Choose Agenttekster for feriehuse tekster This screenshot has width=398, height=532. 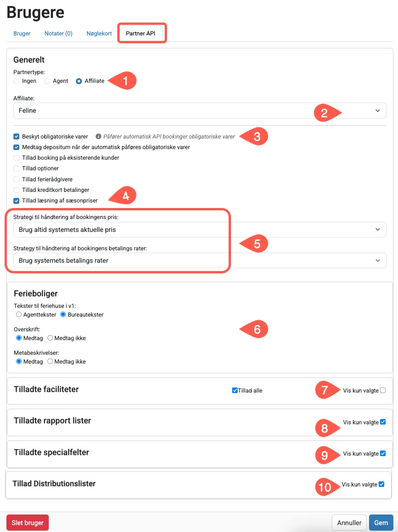point(18,314)
